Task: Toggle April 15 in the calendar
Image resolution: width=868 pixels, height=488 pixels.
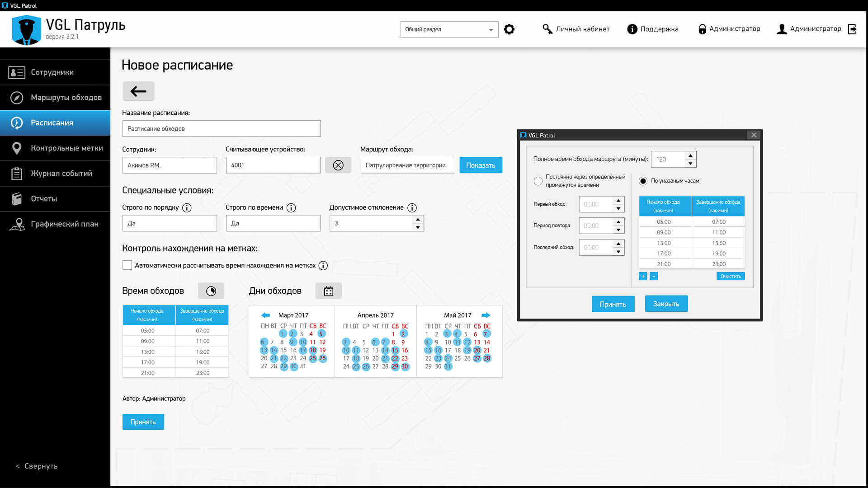Action: click(x=395, y=350)
